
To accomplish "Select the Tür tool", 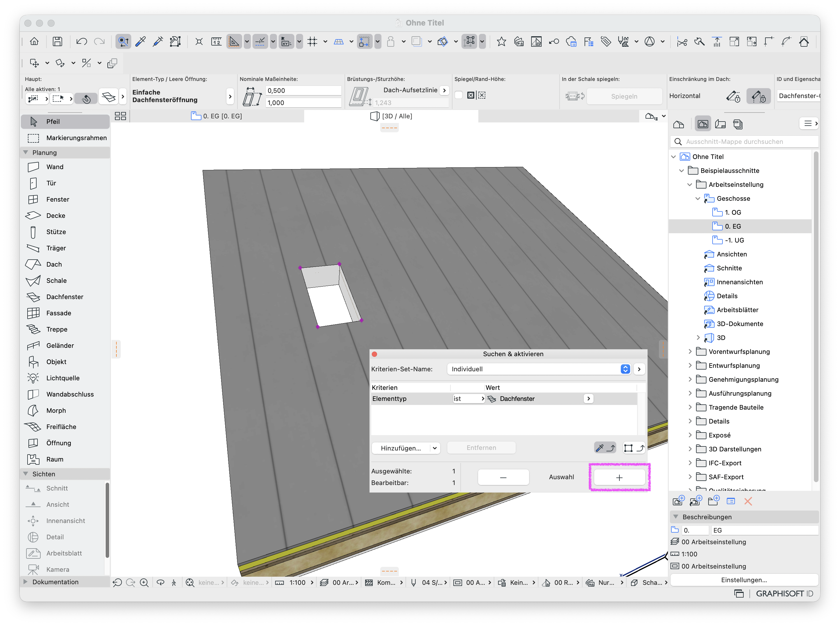I will click(65, 183).
